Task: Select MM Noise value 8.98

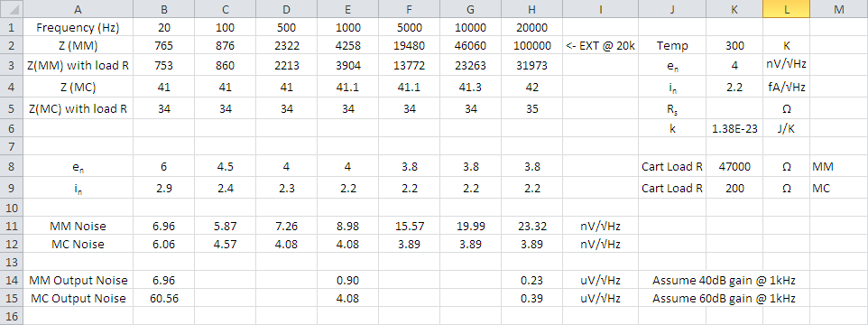Action: (x=347, y=227)
